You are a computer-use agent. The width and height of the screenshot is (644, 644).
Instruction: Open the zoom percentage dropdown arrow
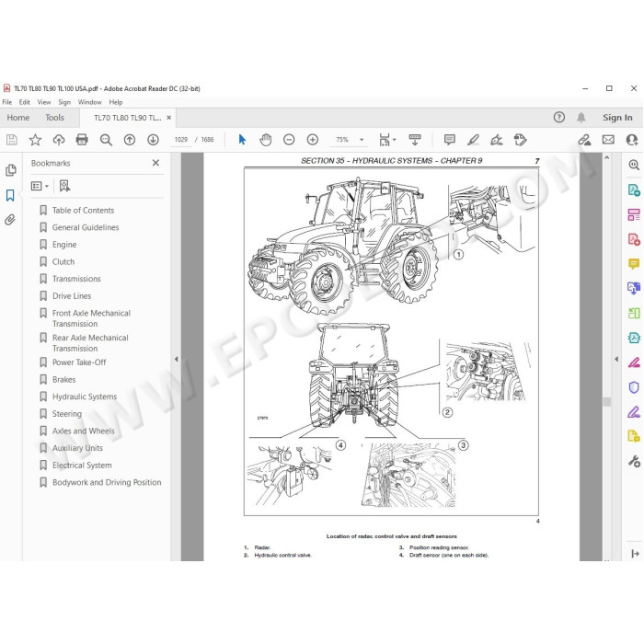coord(362,140)
